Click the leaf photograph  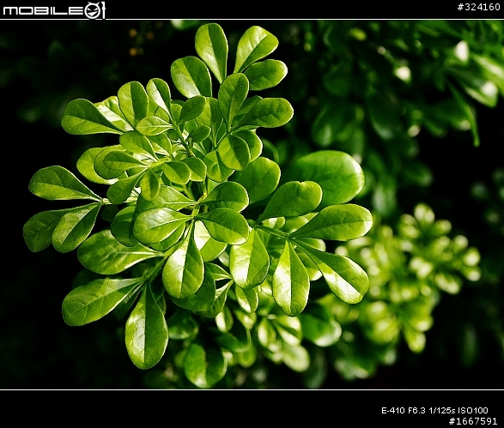coord(252,204)
